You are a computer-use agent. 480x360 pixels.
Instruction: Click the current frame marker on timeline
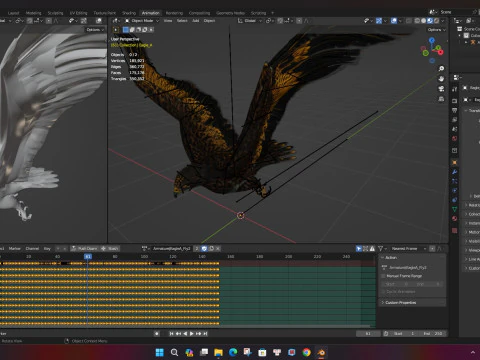coord(88,256)
